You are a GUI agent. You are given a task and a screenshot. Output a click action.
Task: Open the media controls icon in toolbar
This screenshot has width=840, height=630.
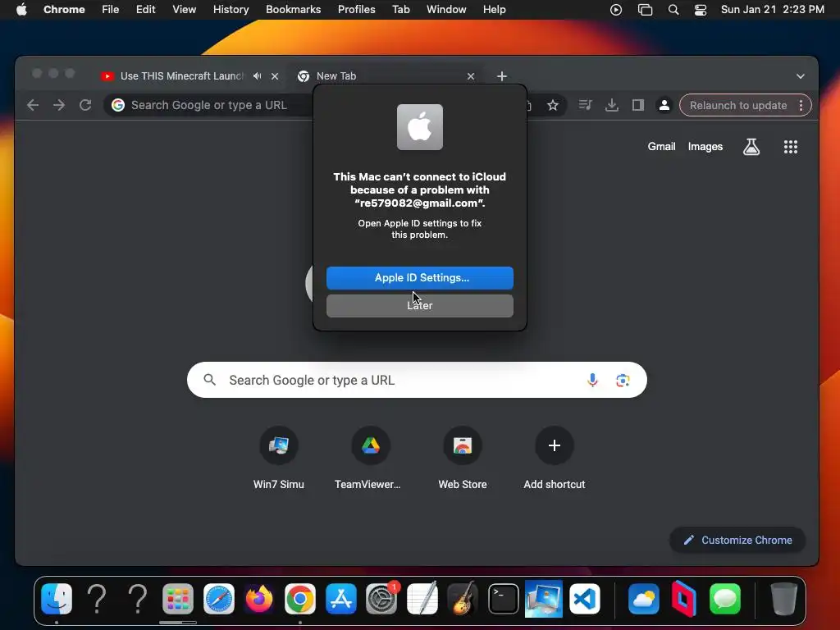[585, 105]
